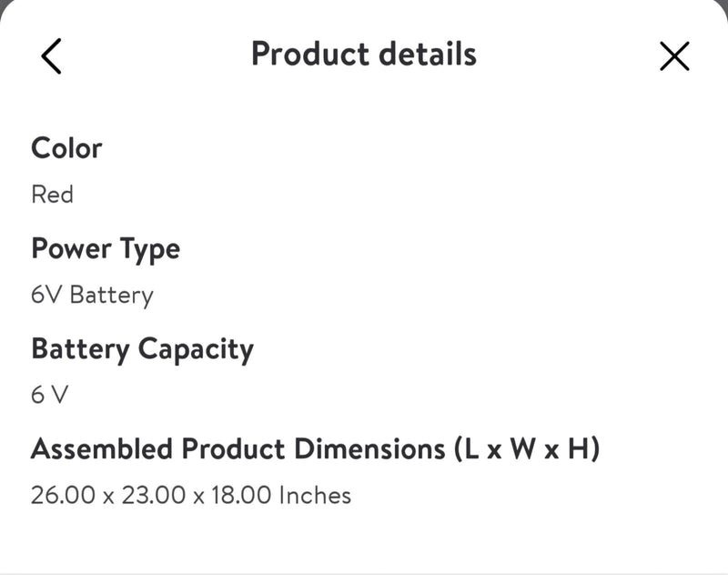Select the Color heading

point(66,147)
